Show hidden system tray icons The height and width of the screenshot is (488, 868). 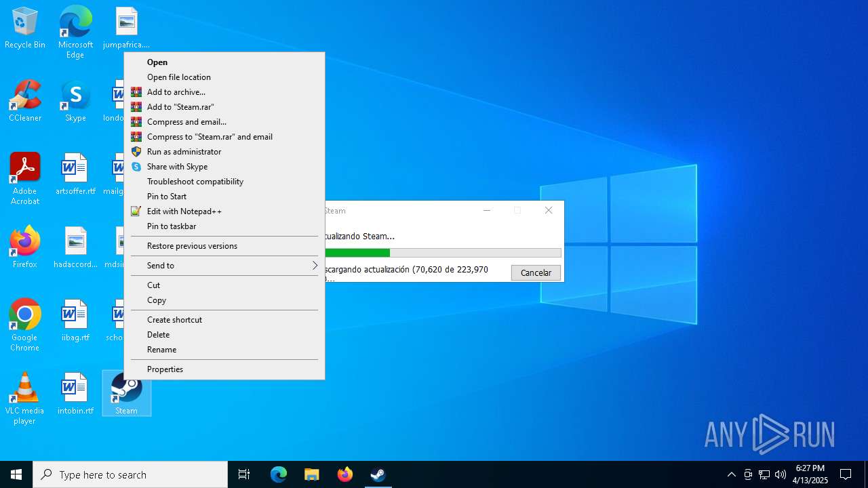coord(731,474)
